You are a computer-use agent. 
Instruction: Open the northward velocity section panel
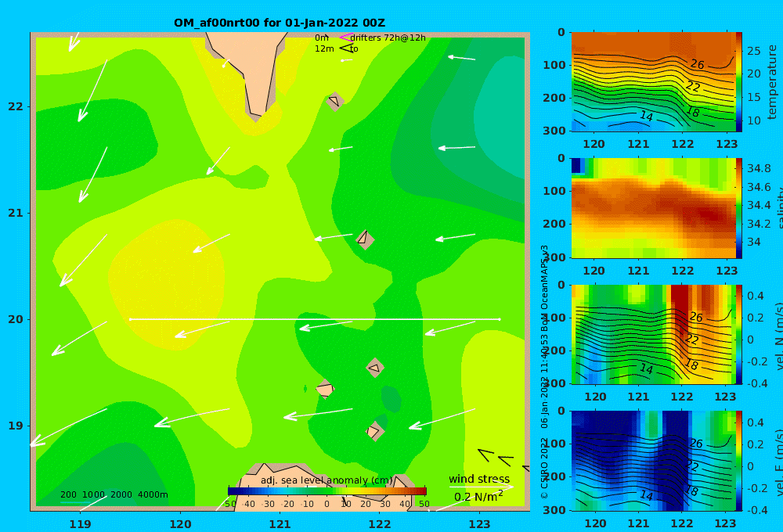point(653,334)
